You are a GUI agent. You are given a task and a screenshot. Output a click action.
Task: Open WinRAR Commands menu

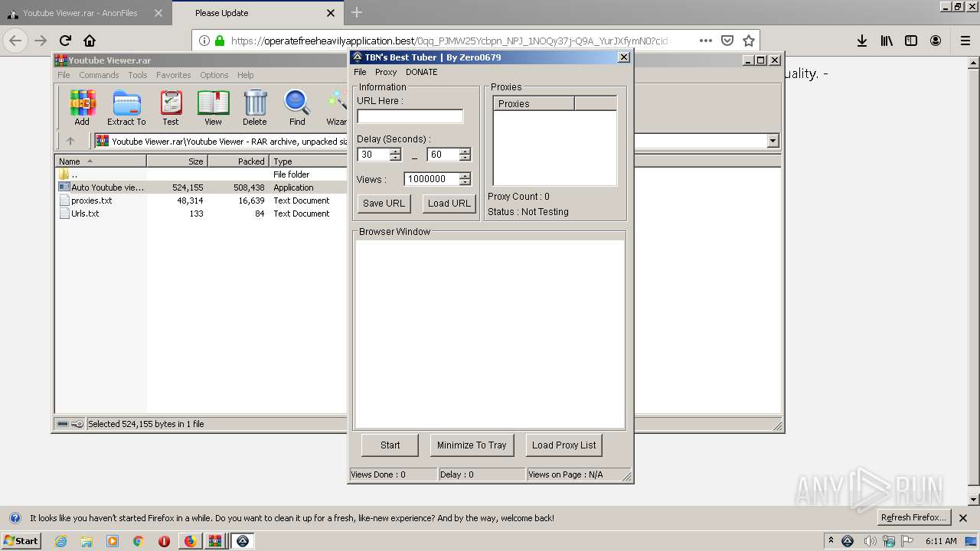pyautogui.click(x=99, y=75)
